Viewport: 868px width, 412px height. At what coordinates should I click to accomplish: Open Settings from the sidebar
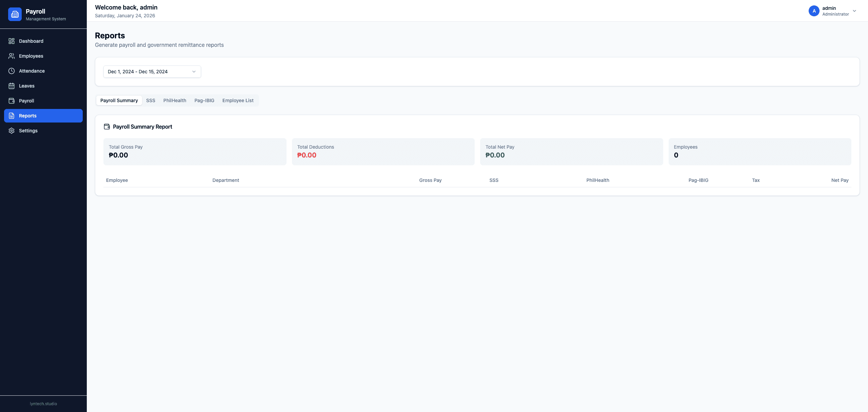pos(43,131)
